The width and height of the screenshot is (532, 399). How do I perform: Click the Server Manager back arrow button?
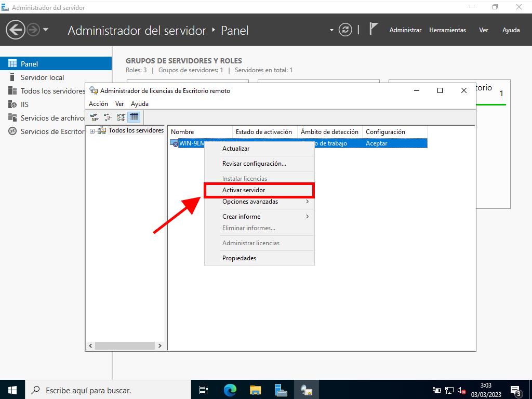[15, 30]
